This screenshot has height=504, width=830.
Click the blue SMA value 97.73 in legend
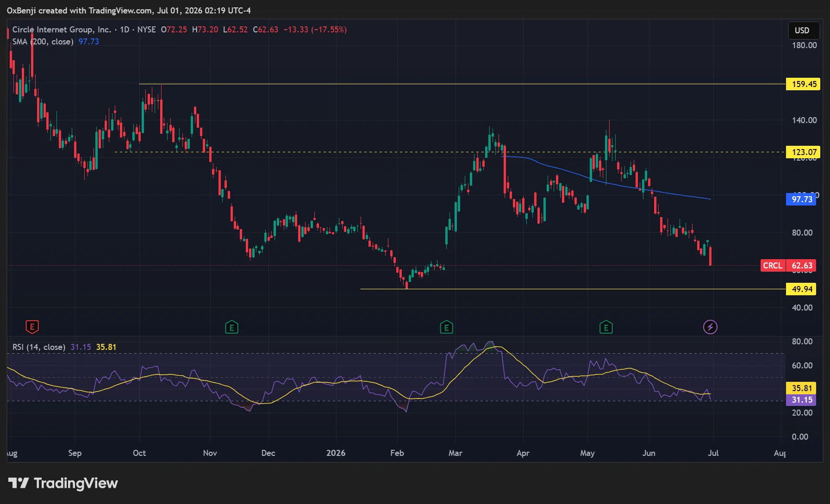(x=89, y=42)
